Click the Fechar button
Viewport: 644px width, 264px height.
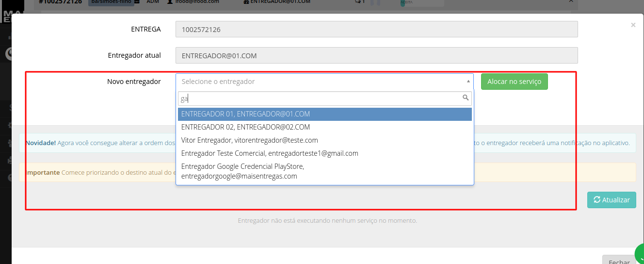619,260
